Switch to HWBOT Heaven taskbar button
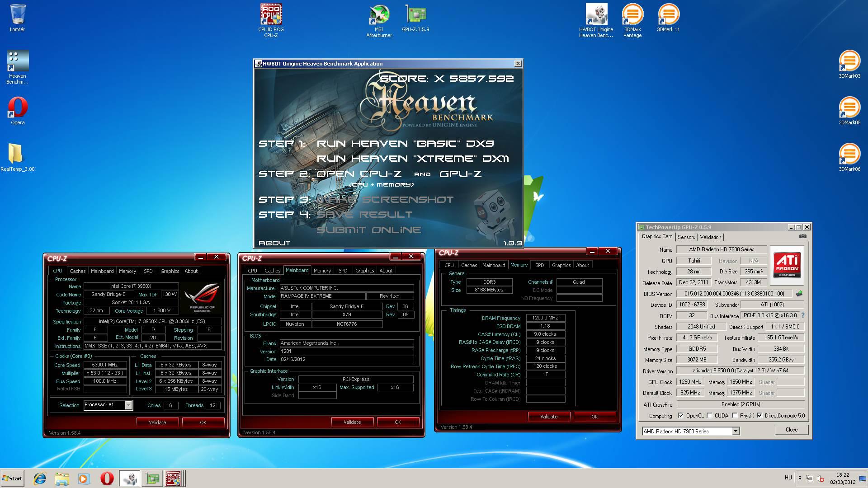The image size is (868, 488). [x=130, y=479]
